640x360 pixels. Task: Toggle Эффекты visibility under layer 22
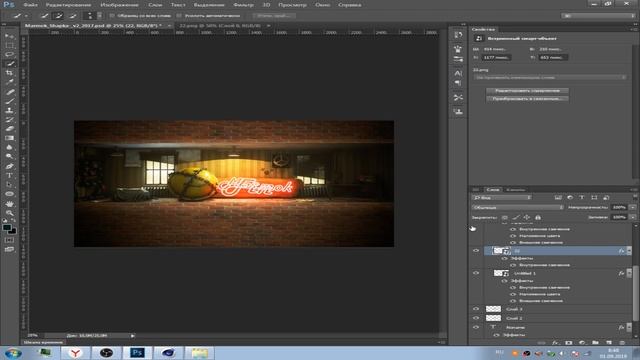click(504, 258)
